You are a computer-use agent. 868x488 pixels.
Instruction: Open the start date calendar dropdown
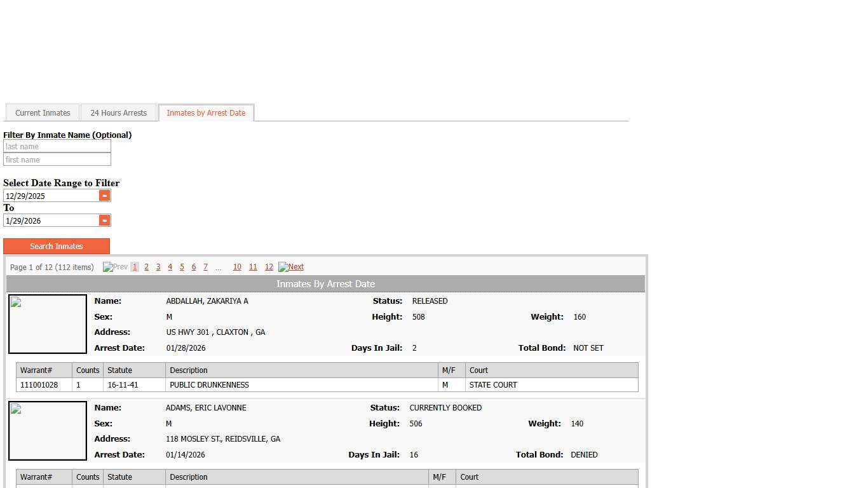(x=105, y=196)
